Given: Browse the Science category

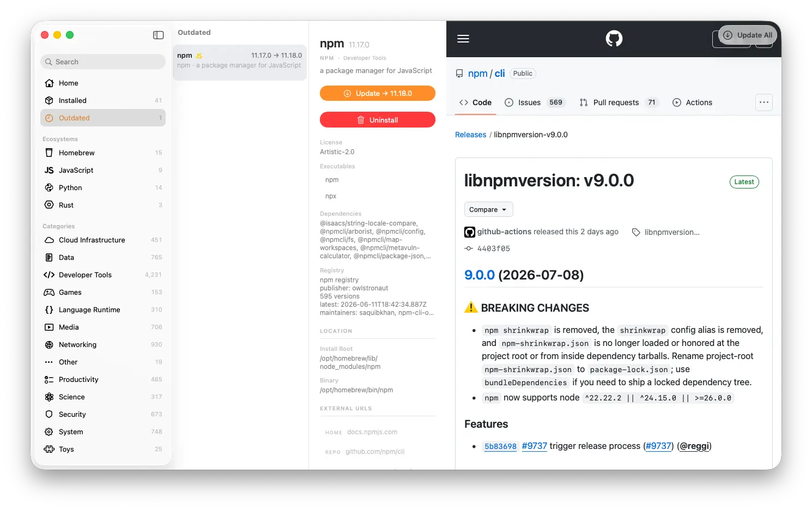Looking at the screenshot, I should 103,397.
